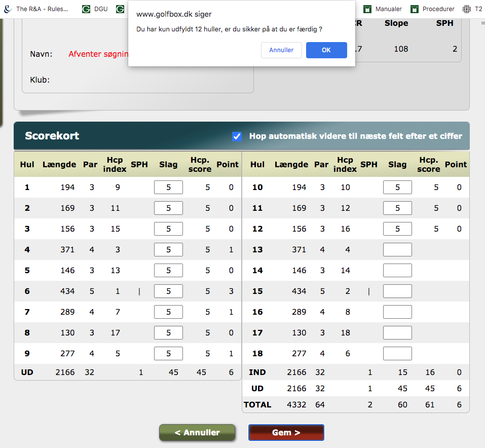
Task: Dismiss the dialog with Annuller
Action: (281, 50)
